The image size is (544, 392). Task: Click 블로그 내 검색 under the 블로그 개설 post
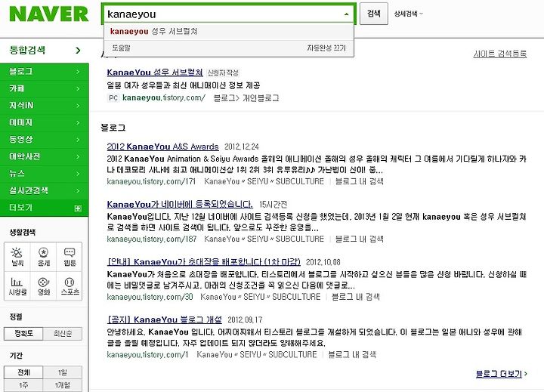click(x=352, y=354)
